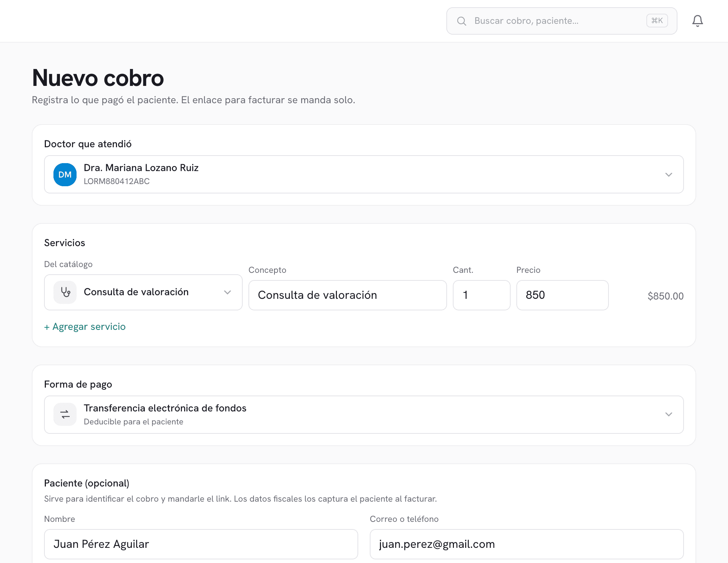Viewport: 728px width, 563px height.
Task: Open the Consulta de valoración catalog dropdown
Action: click(143, 292)
